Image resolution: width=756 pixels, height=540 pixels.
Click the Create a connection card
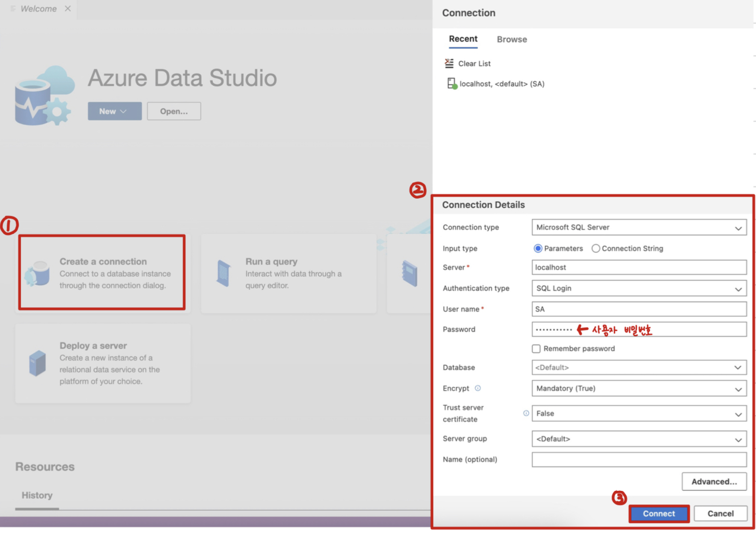(x=102, y=273)
